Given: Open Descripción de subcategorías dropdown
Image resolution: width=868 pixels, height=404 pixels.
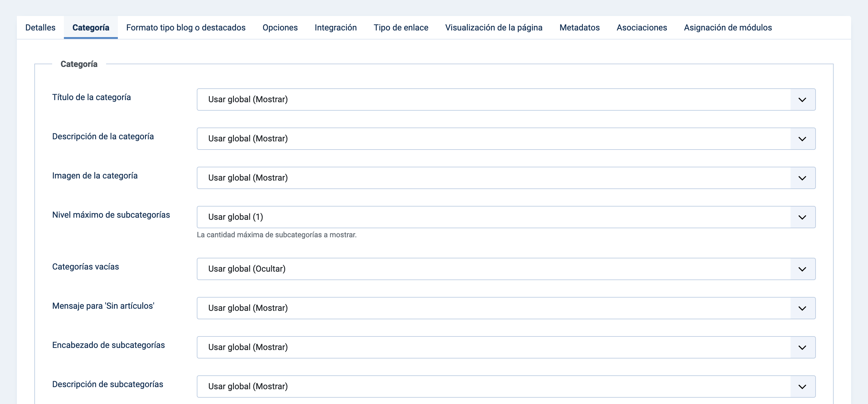Looking at the screenshot, I should click(x=506, y=387).
